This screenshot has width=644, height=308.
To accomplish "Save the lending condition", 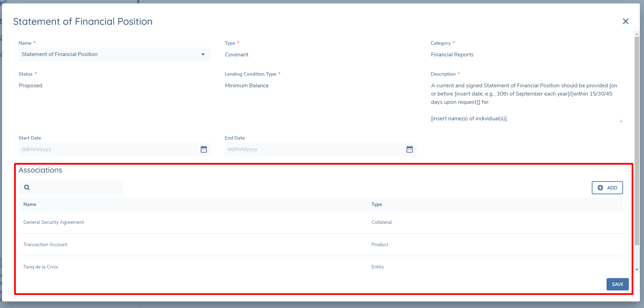I will tap(617, 284).
